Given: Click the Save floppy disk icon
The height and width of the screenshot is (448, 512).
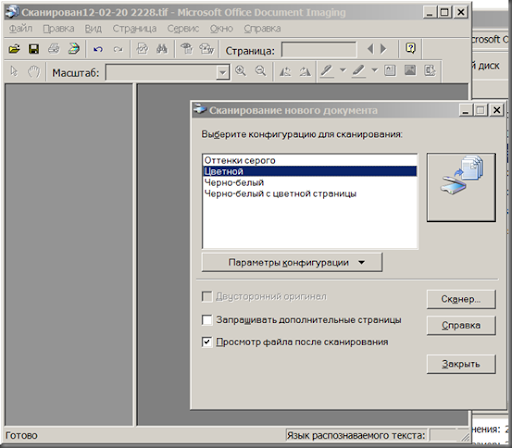Looking at the screenshot, I should tap(34, 49).
